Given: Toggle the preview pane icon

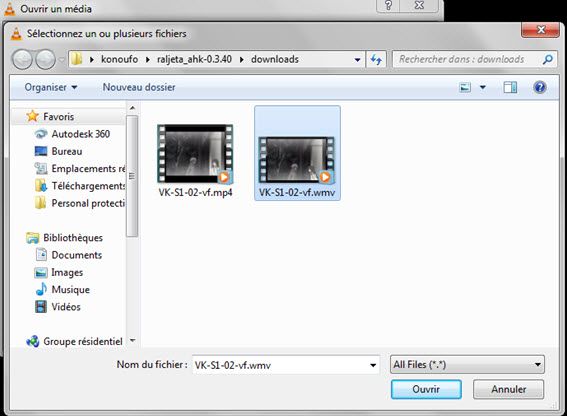Looking at the screenshot, I should [510, 87].
